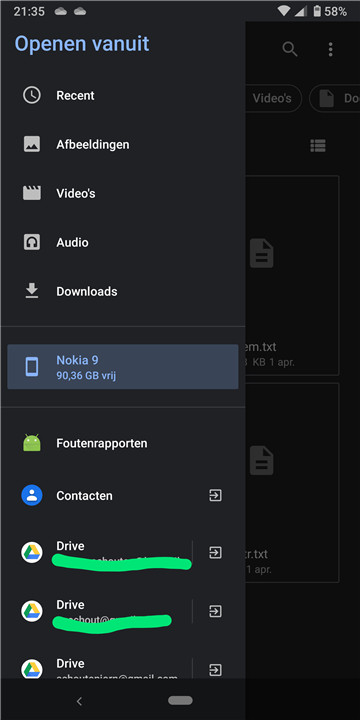Open the Audio headphones icon

tap(32, 242)
